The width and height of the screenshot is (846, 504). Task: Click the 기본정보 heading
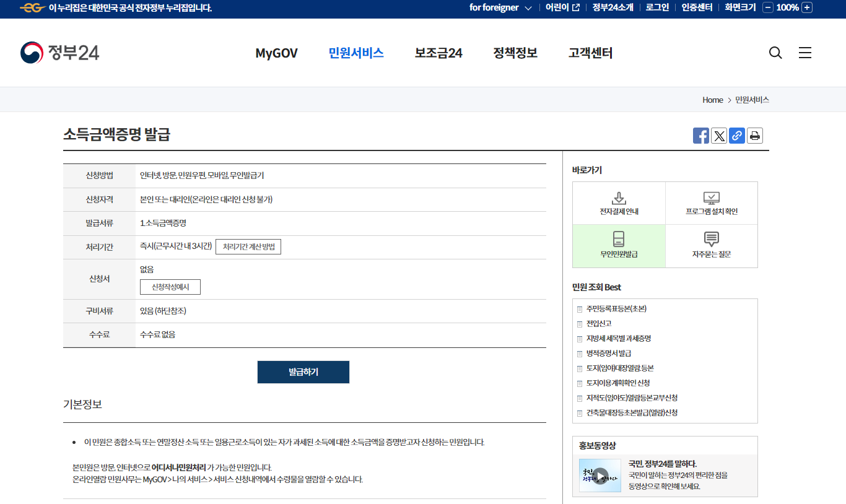[82, 404]
